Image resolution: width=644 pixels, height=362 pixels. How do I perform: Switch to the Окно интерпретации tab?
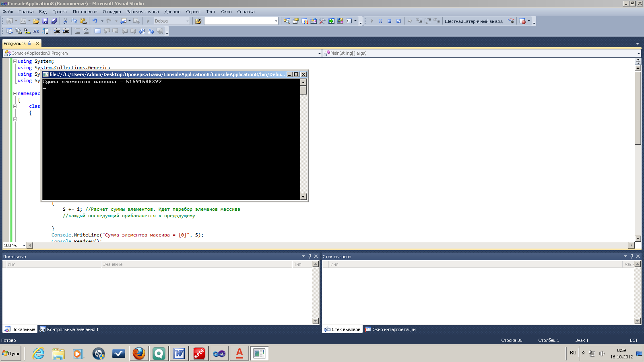point(390,329)
